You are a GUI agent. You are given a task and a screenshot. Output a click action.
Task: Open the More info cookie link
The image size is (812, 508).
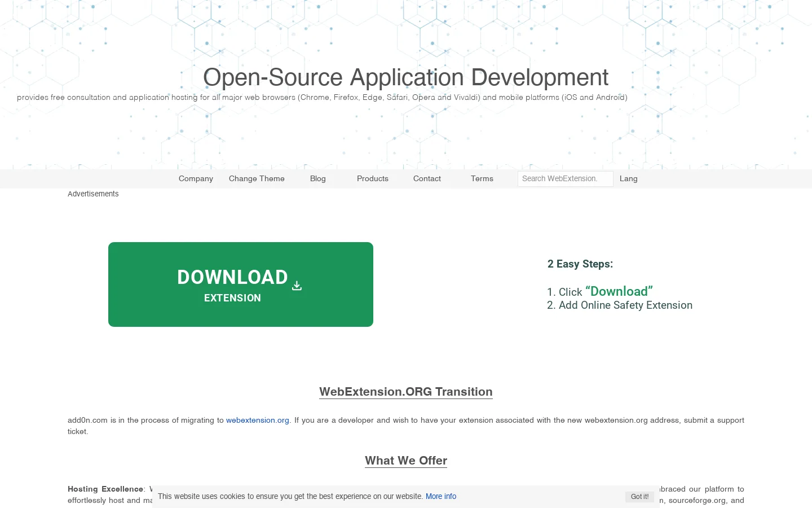click(x=441, y=496)
